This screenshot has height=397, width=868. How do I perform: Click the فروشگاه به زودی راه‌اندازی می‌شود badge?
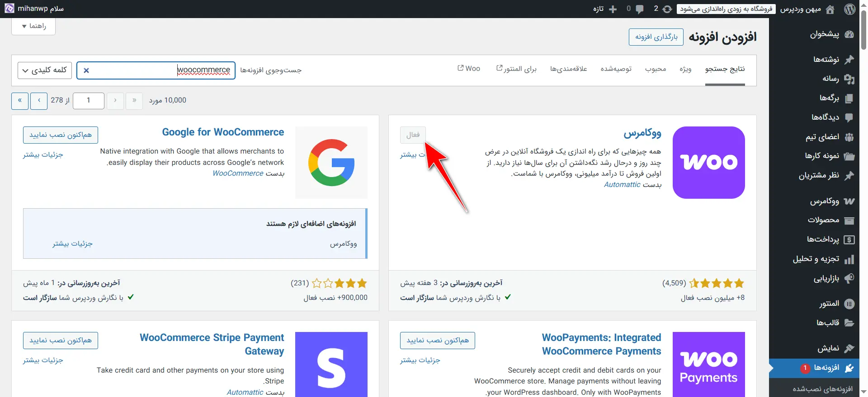pos(726,9)
